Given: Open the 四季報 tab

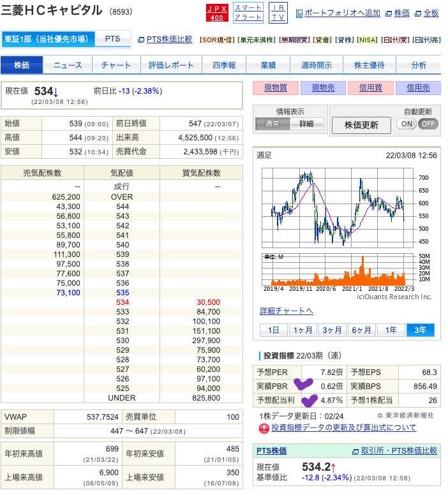Looking at the screenshot, I should 224,65.
